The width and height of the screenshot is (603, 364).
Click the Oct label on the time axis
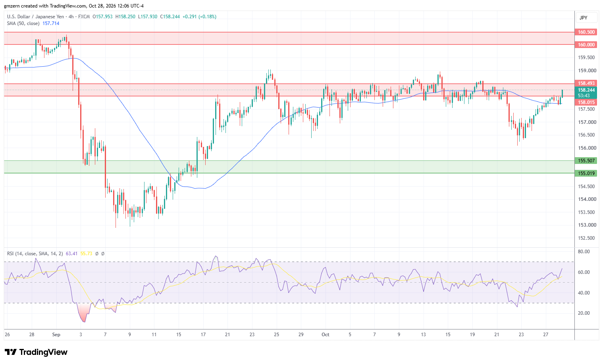coord(326,335)
